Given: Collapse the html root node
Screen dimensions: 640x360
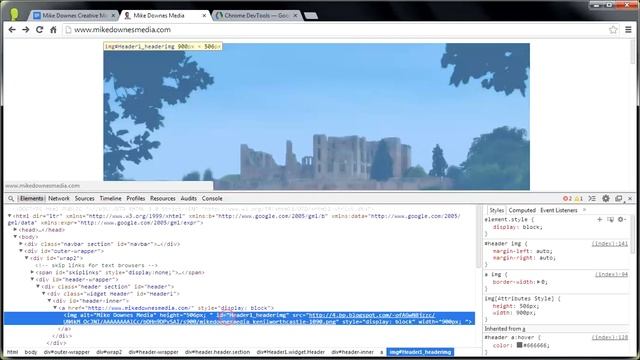Looking at the screenshot, I should point(10,216).
